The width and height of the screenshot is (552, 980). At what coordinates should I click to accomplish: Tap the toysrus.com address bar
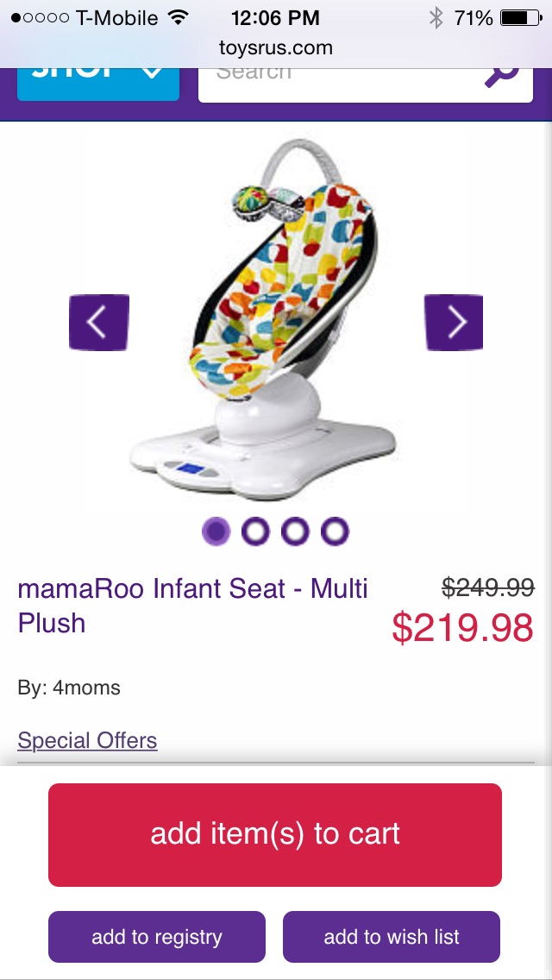point(276,47)
